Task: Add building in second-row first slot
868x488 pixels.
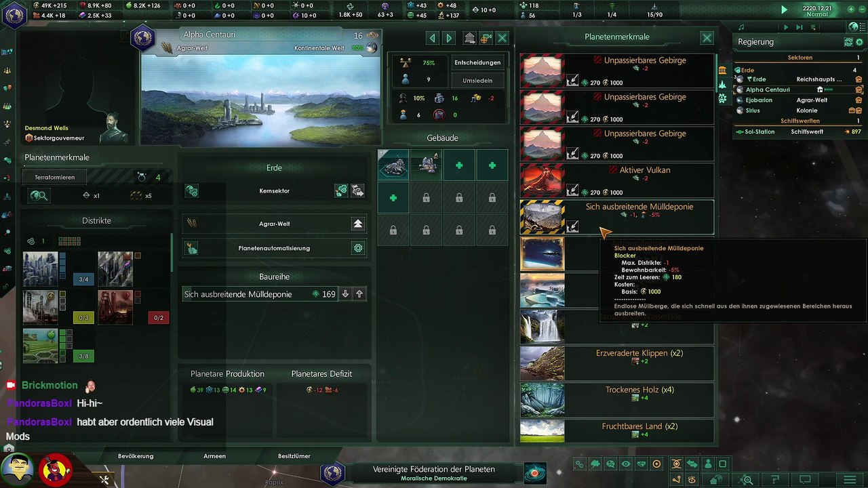Action: tap(393, 198)
